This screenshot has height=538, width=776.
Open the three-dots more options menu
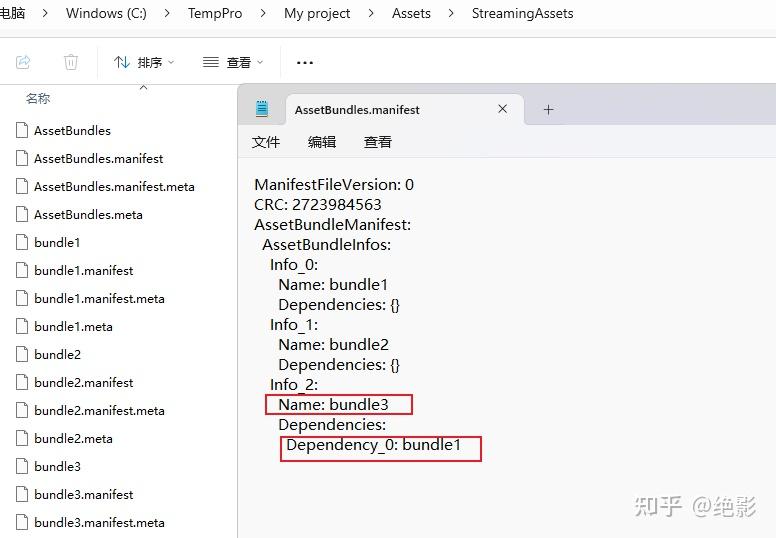[x=305, y=62]
